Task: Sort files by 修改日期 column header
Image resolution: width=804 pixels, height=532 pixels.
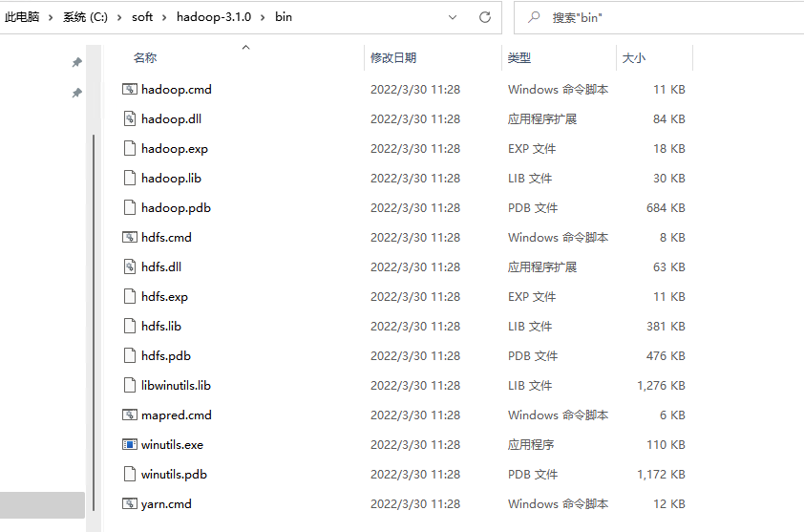Action: click(x=393, y=58)
